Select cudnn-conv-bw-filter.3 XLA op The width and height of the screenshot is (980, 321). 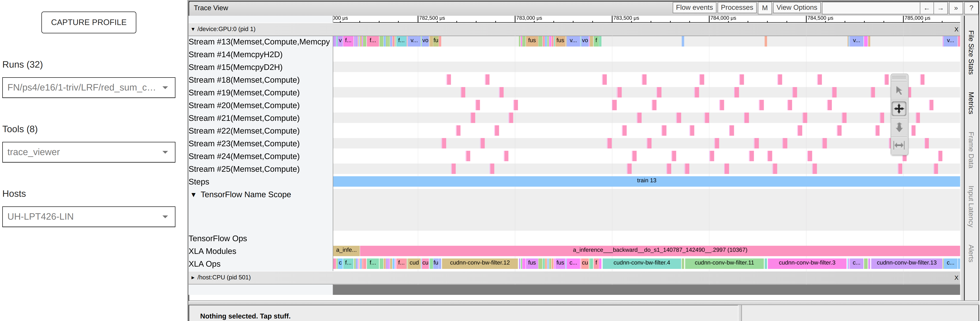click(807, 263)
